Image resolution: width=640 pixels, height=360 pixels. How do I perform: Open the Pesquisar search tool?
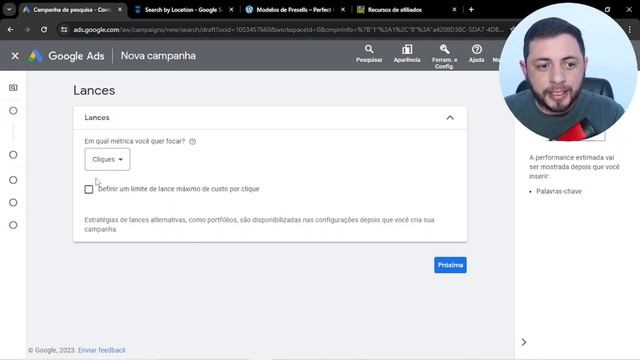[x=369, y=54]
